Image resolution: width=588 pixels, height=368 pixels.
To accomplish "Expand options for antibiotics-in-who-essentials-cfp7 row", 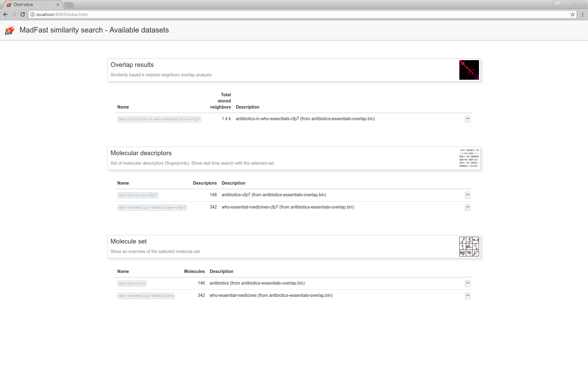I will coord(467,119).
